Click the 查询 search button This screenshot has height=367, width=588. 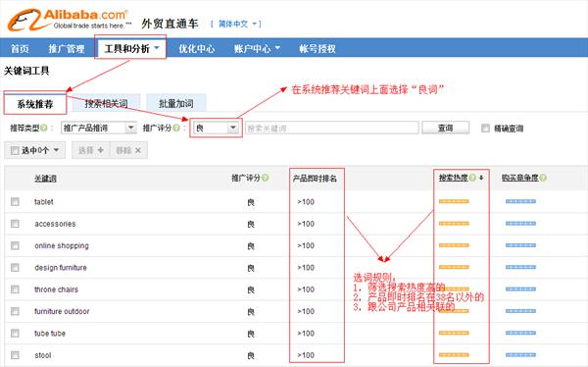(446, 129)
